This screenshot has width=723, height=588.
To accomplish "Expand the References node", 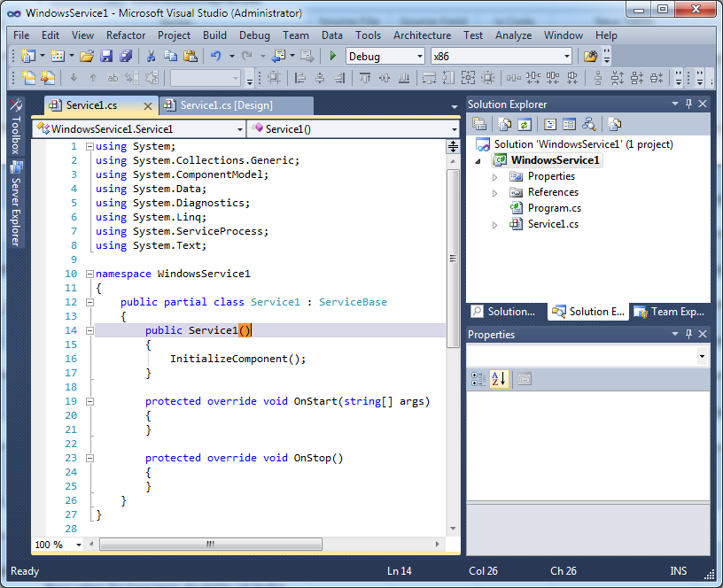I will [x=496, y=192].
